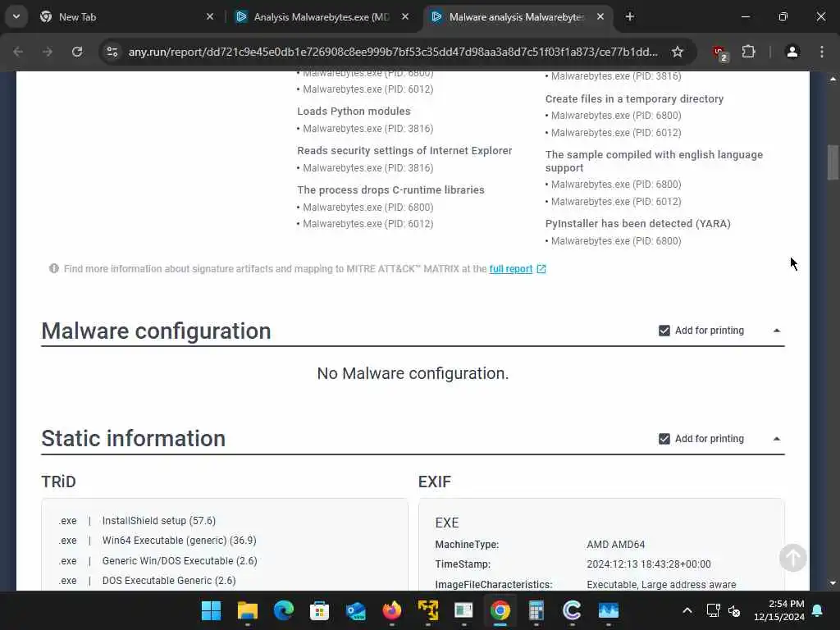840x630 pixels.
Task: Select the Generic Win/DOS Executable (2.6) entry
Action: coord(180,560)
